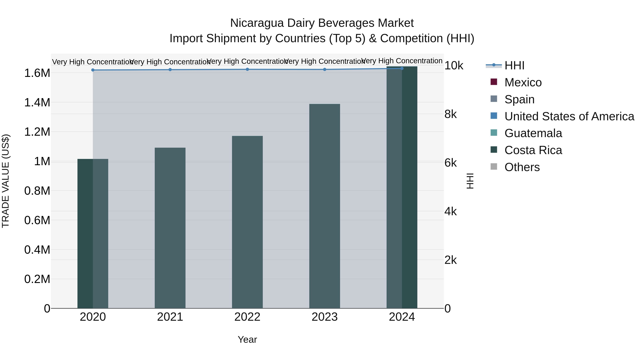The width and height of the screenshot is (644, 362).
Task: Click the 0.6M trade value axis tick
Action: point(37,220)
